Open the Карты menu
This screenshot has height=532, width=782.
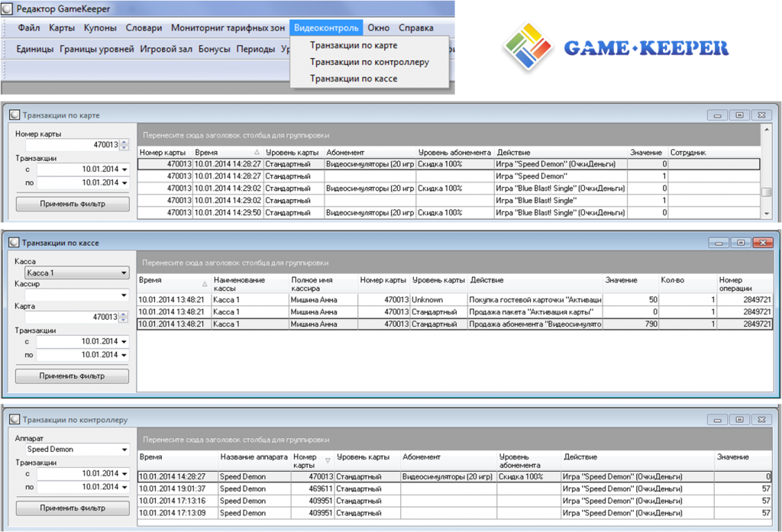tap(62, 28)
